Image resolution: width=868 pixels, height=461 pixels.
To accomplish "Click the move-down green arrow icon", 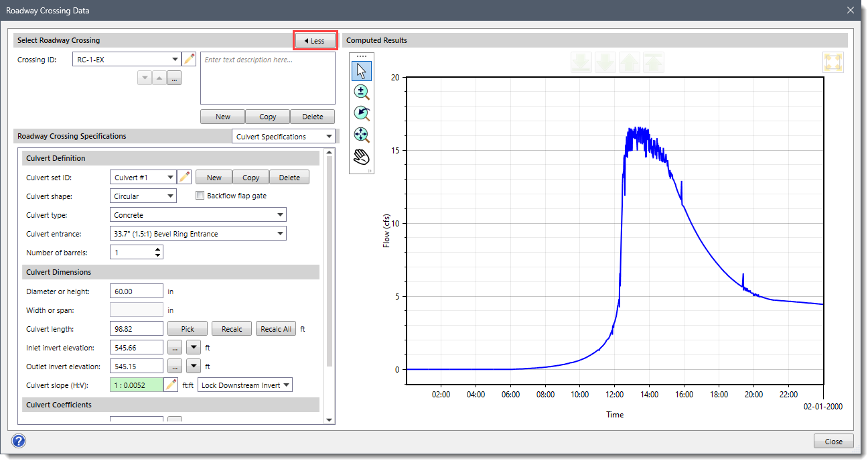I will 605,62.
